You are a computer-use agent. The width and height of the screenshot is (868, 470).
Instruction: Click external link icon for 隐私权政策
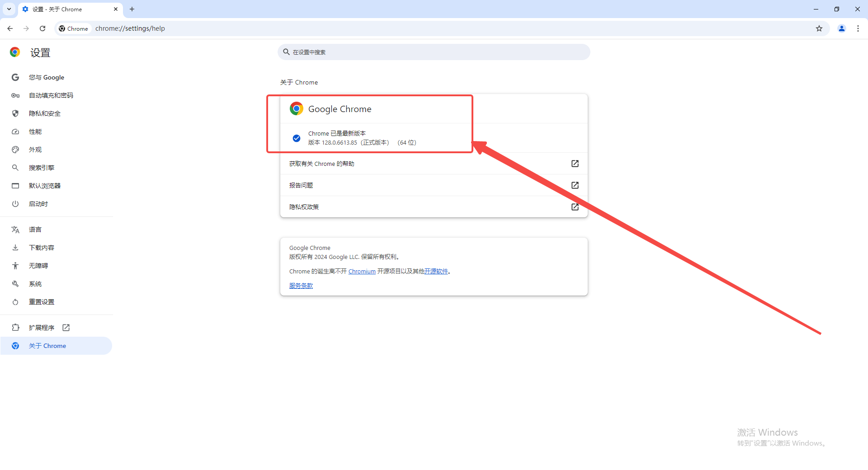pyautogui.click(x=575, y=207)
